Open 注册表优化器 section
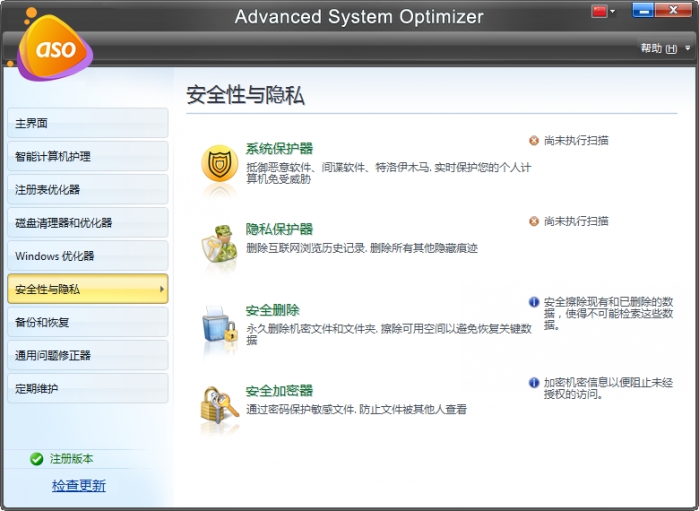Image resolution: width=699 pixels, height=511 pixels. point(88,190)
